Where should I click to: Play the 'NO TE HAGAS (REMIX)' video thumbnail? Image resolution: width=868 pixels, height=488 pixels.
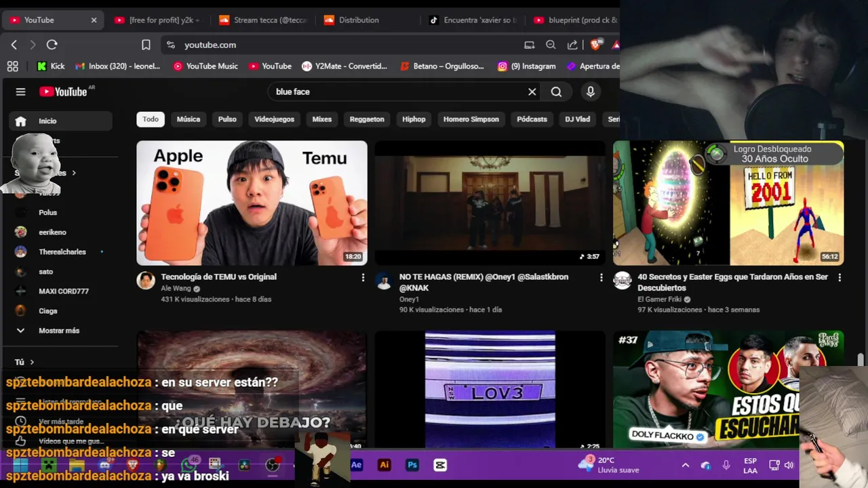coord(490,203)
